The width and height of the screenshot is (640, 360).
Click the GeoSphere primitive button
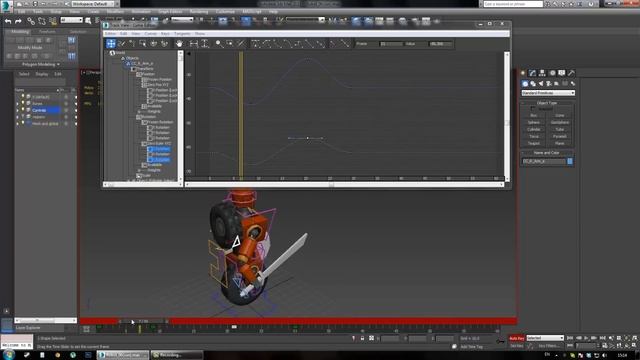[560, 122]
